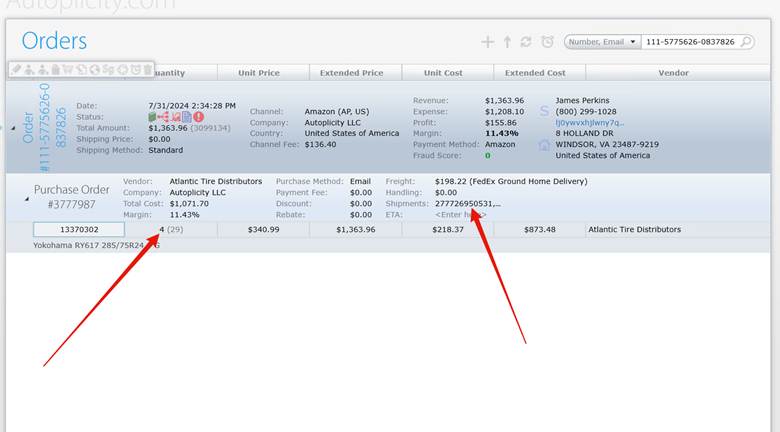Click the unit price value $340.99

tap(263, 229)
